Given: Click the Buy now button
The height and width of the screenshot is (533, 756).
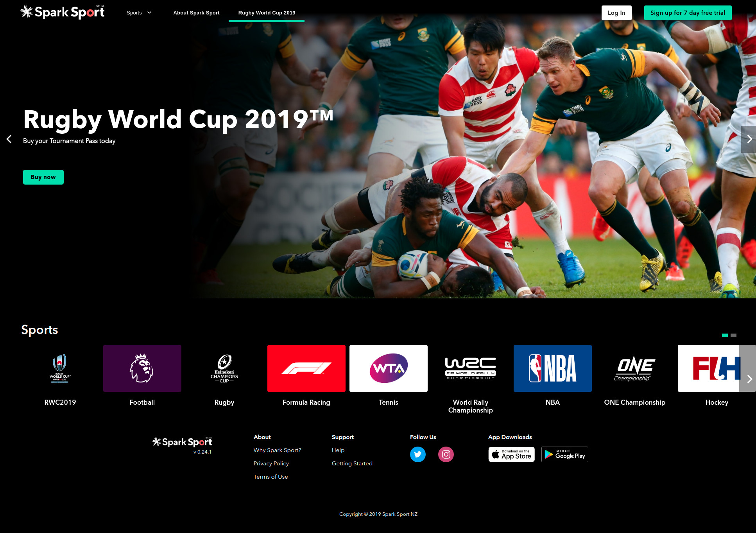Looking at the screenshot, I should (x=43, y=177).
